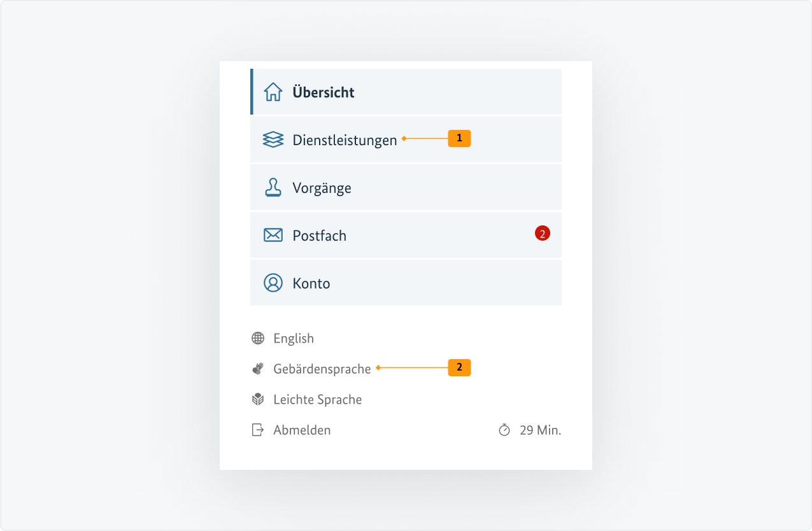Click Abmelden to log out
Image resolution: width=812 pixels, height=531 pixels.
pos(302,430)
